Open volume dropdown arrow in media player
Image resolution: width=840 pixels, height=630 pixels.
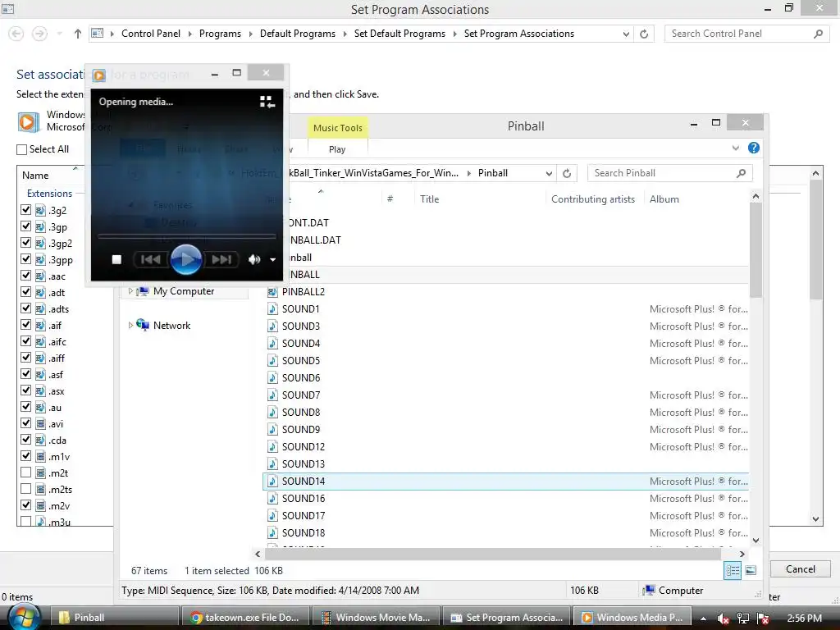coord(272,260)
